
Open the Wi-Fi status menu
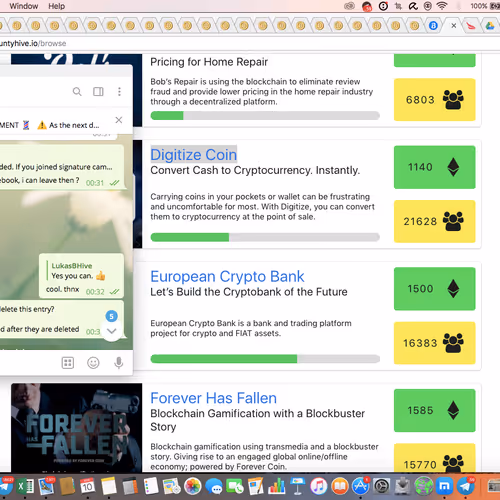(442, 6)
